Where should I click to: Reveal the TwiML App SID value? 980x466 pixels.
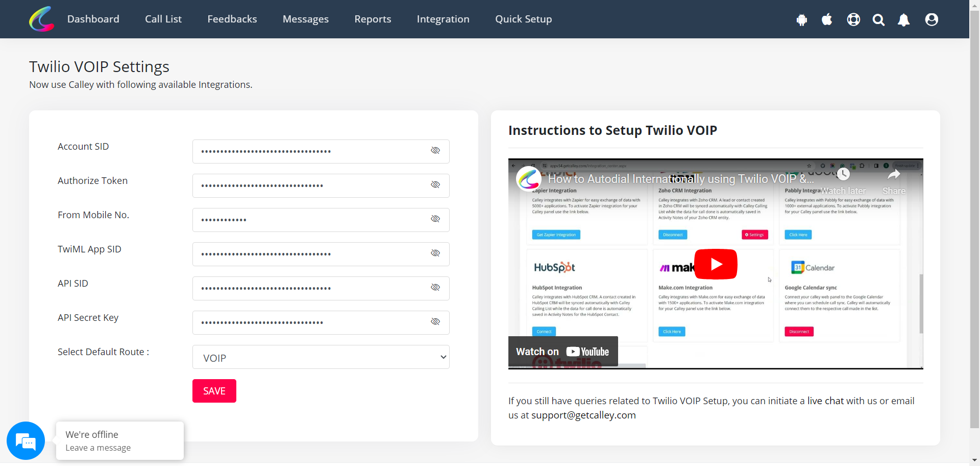[x=435, y=253]
